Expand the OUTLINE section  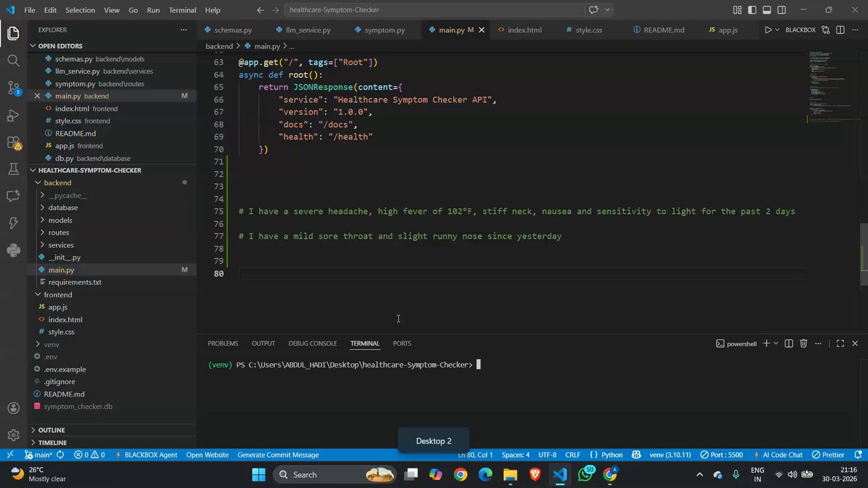[x=52, y=430]
